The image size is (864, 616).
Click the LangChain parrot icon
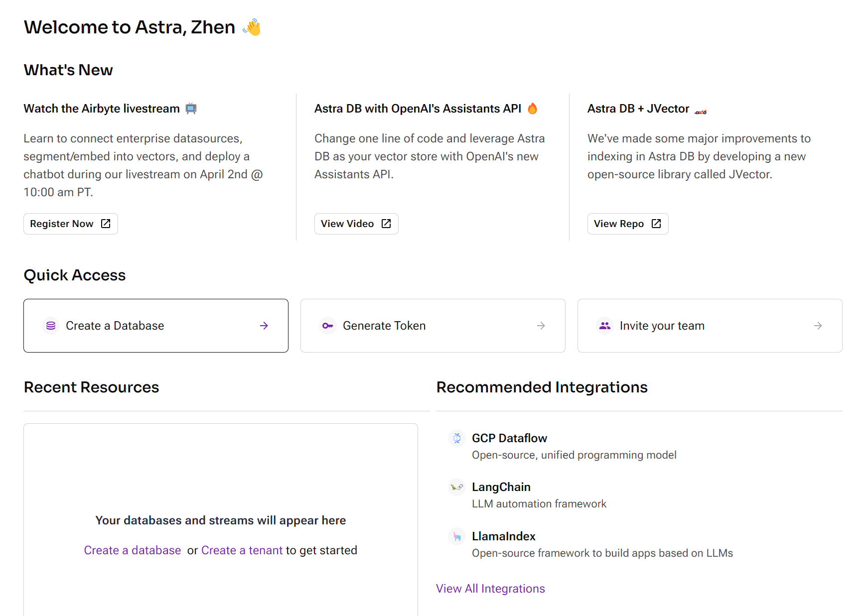pos(456,487)
